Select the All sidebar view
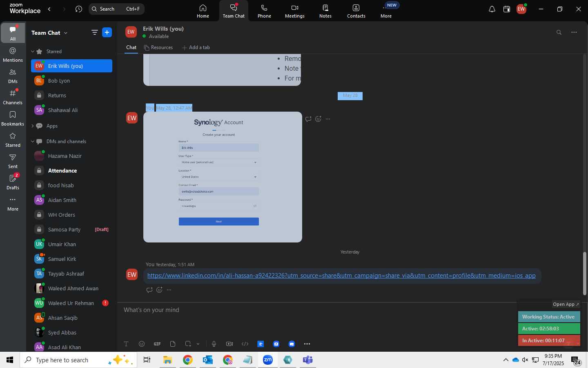Viewport: 588px width, 368px height. point(13,33)
